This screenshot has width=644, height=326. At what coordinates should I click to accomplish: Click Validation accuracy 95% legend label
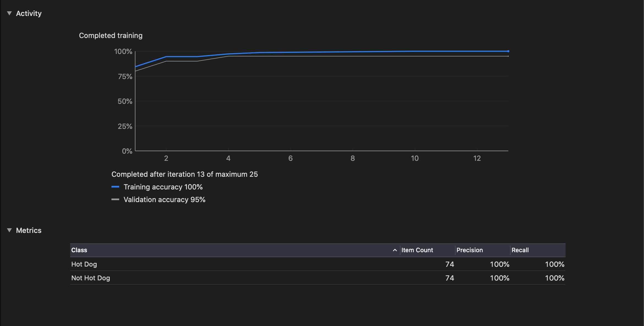click(x=164, y=200)
